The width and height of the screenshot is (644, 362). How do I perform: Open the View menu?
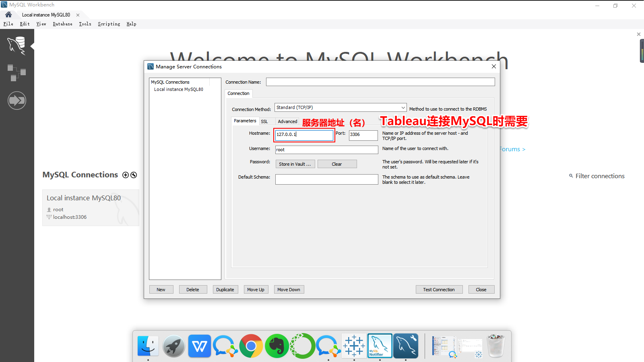(41, 24)
